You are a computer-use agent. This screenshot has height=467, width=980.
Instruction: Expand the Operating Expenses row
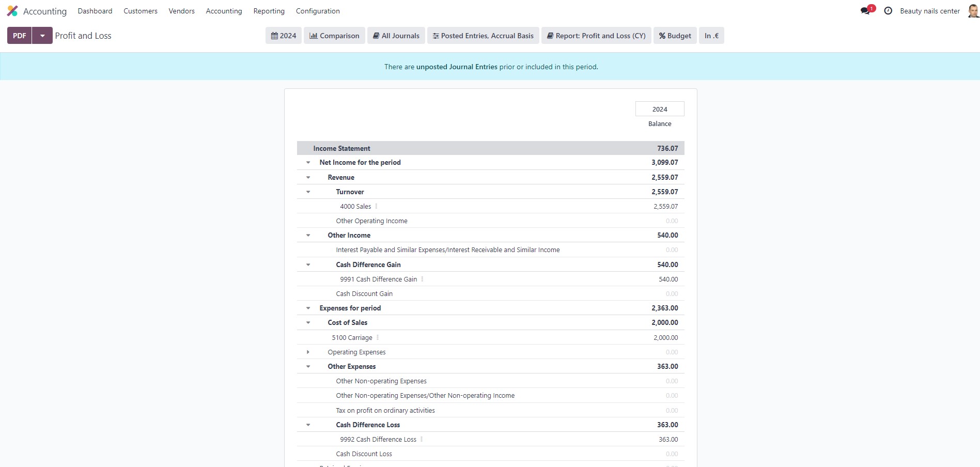pyautogui.click(x=308, y=352)
